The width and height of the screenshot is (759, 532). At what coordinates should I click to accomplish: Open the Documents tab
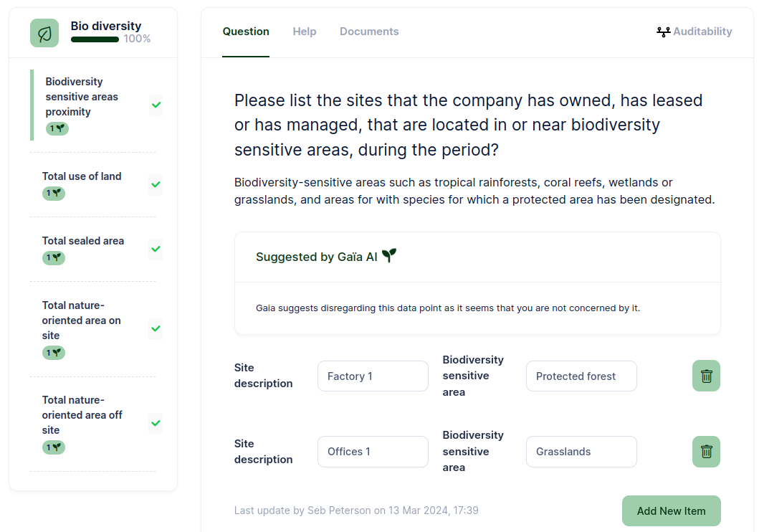(369, 32)
